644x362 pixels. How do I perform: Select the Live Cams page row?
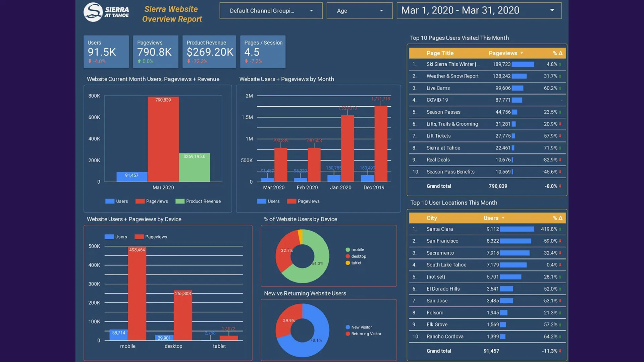487,88
